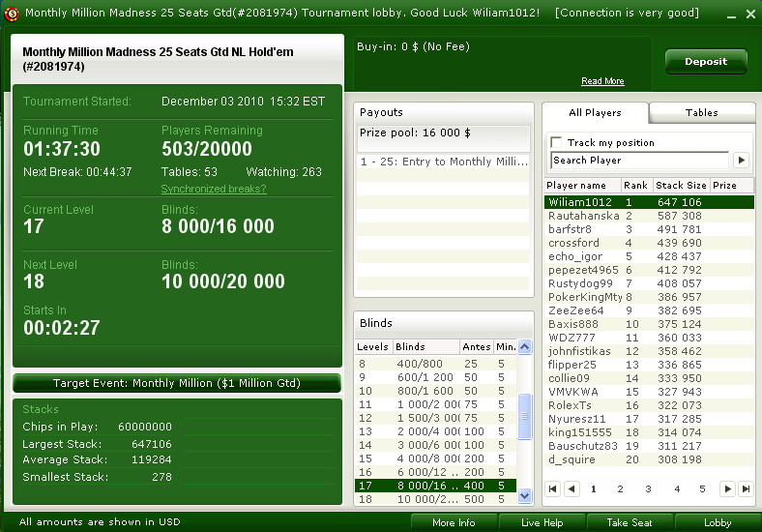
Task: Select player collie09 row
Action: click(649, 378)
